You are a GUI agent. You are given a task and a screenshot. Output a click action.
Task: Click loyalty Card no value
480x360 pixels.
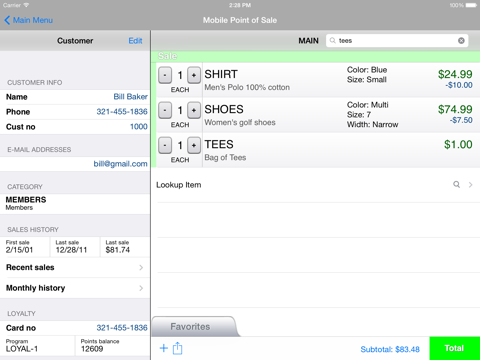[122, 328]
